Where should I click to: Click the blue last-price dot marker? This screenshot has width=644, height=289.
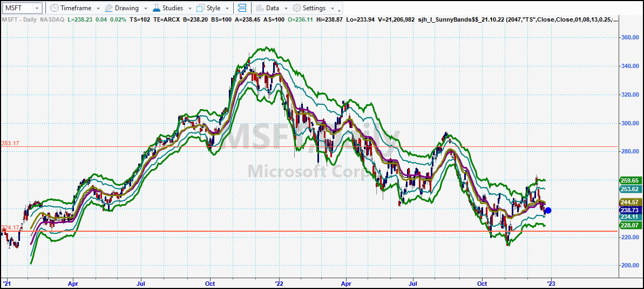[548, 211]
